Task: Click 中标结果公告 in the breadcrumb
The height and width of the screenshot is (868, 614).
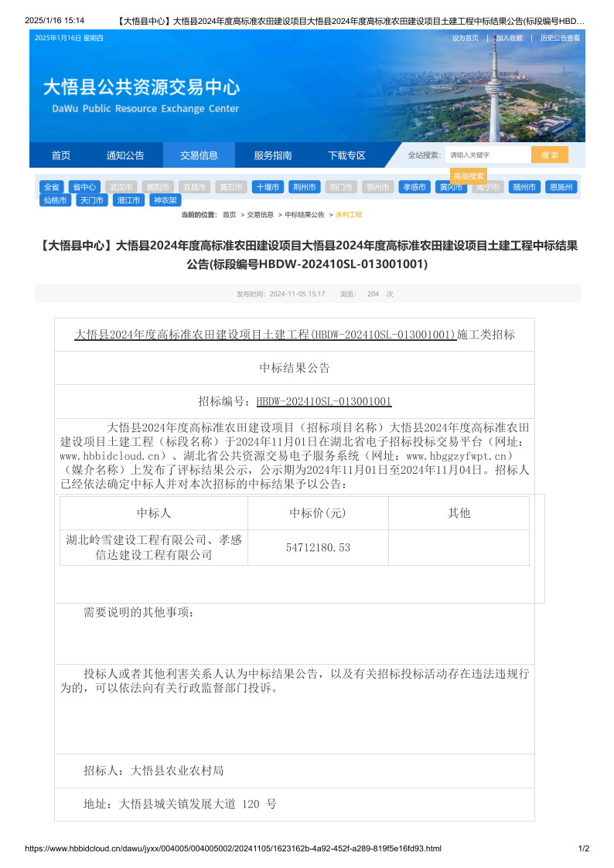Action: [305, 215]
